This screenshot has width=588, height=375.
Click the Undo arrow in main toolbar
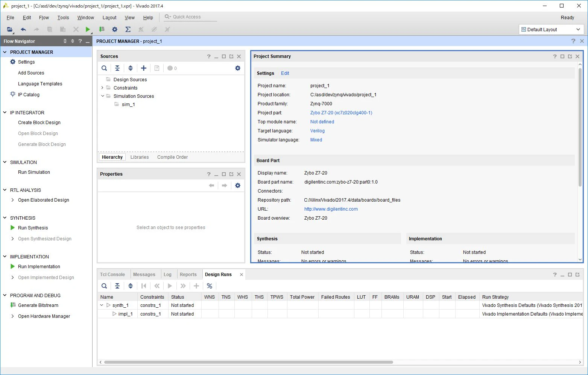pos(23,29)
